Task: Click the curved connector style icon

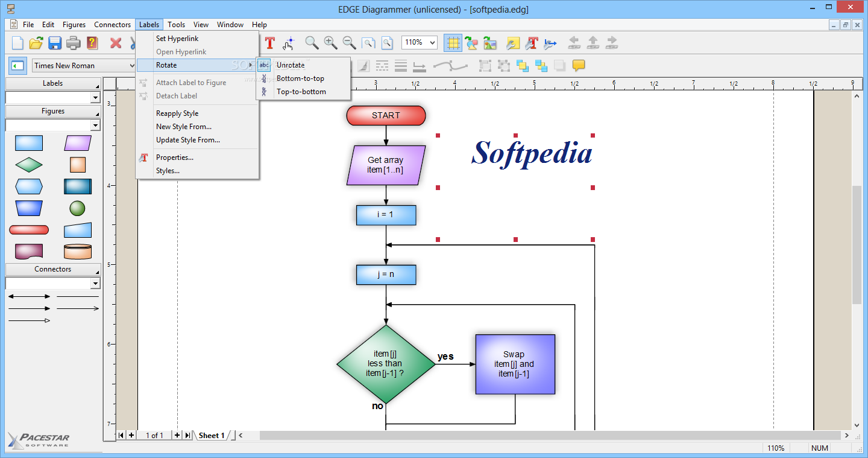Action: click(x=450, y=65)
